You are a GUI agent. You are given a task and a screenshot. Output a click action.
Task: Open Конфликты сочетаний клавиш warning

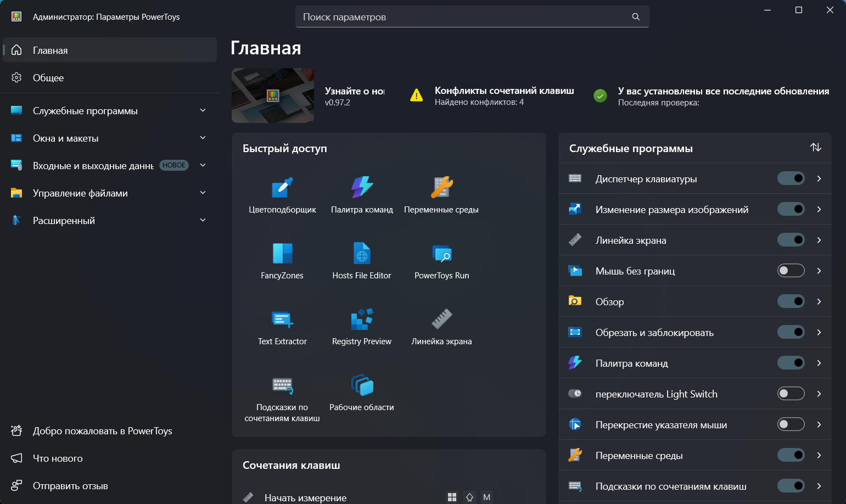pos(503,96)
